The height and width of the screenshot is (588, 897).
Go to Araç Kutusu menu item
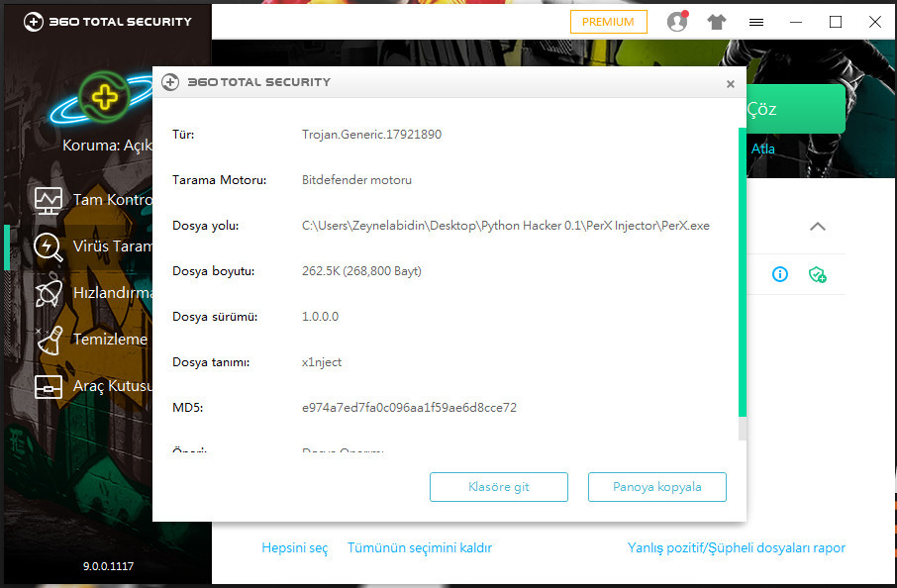(113, 386)
